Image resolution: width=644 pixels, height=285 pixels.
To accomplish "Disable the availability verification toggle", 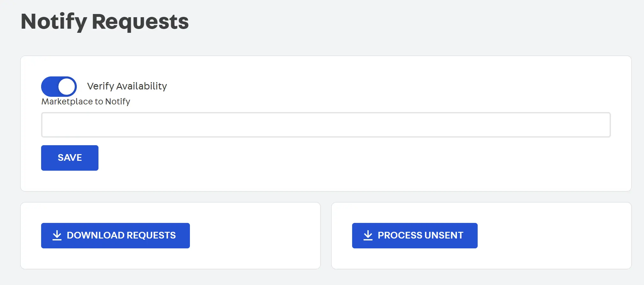I will [59, 86].
